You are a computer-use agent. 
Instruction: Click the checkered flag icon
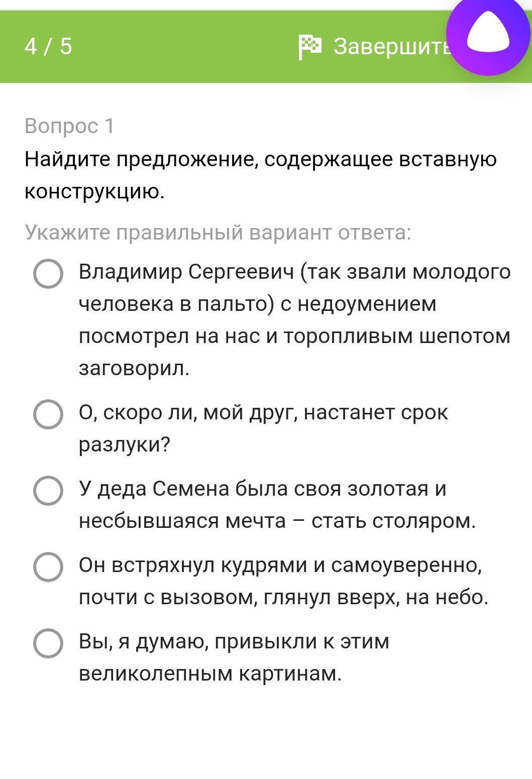click(x=310, y=47)
